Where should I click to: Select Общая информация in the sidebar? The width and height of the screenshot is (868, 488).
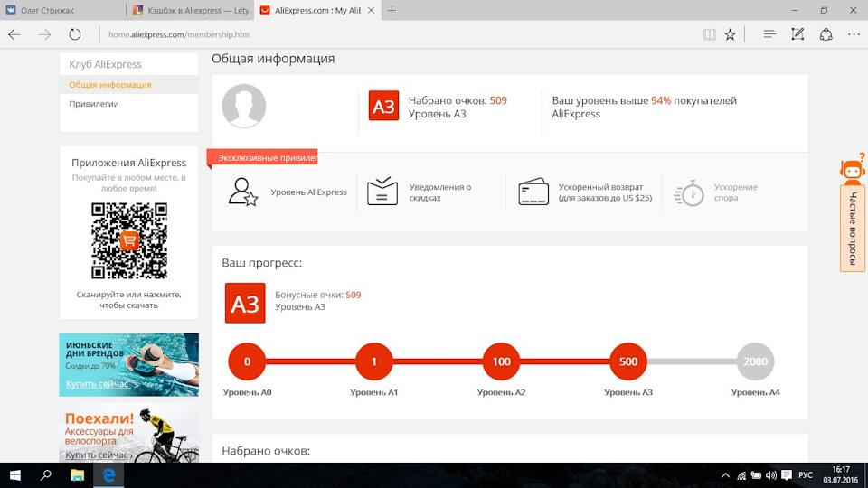[110, 85]
